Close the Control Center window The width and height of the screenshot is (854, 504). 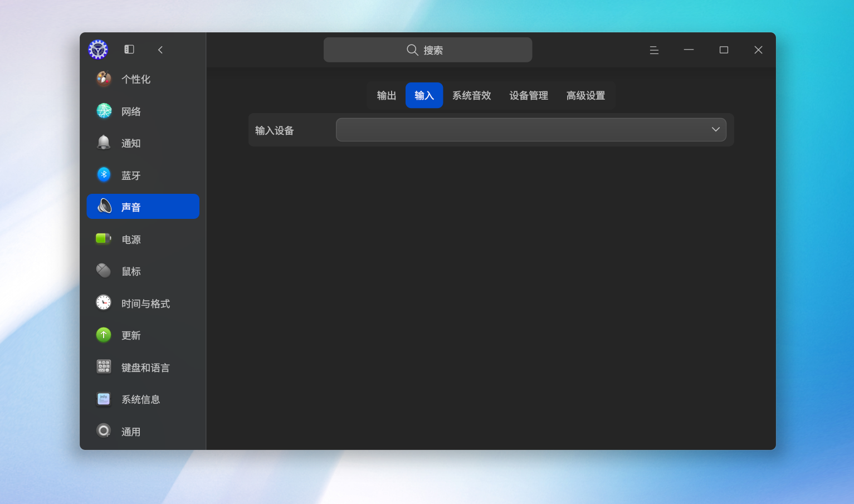pyautogui.click(x=758, y=50)
